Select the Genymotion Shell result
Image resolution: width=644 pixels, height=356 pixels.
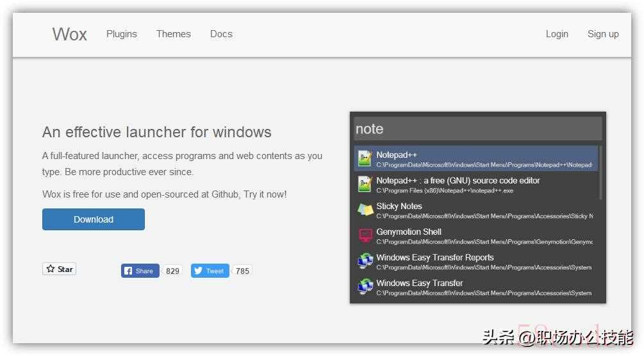point(476,235)
